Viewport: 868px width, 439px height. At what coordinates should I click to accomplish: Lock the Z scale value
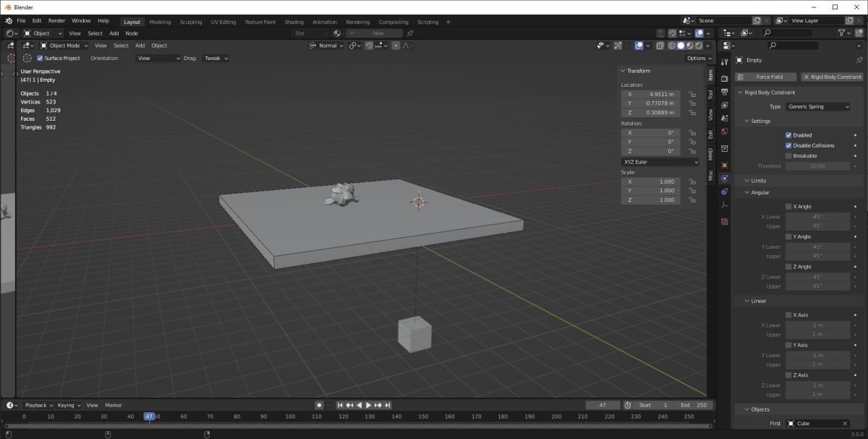(x=692, y=200)
